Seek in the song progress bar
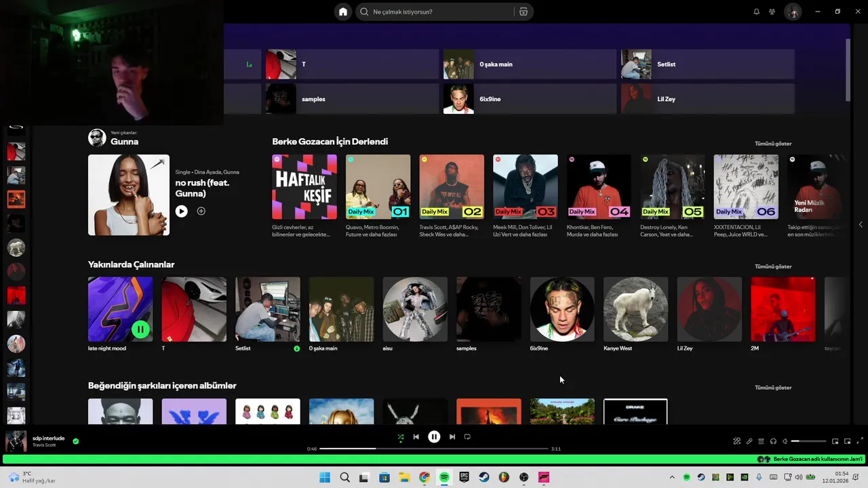 [434, 449]
